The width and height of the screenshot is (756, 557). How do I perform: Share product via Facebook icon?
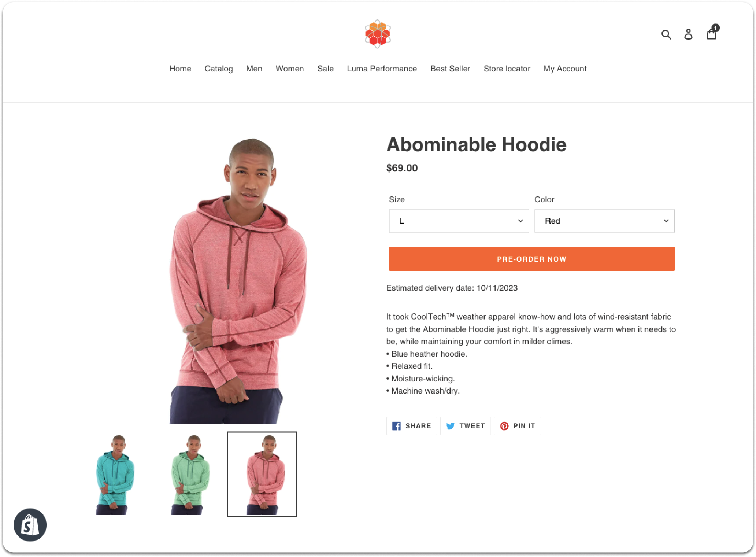tap(396, 426)
